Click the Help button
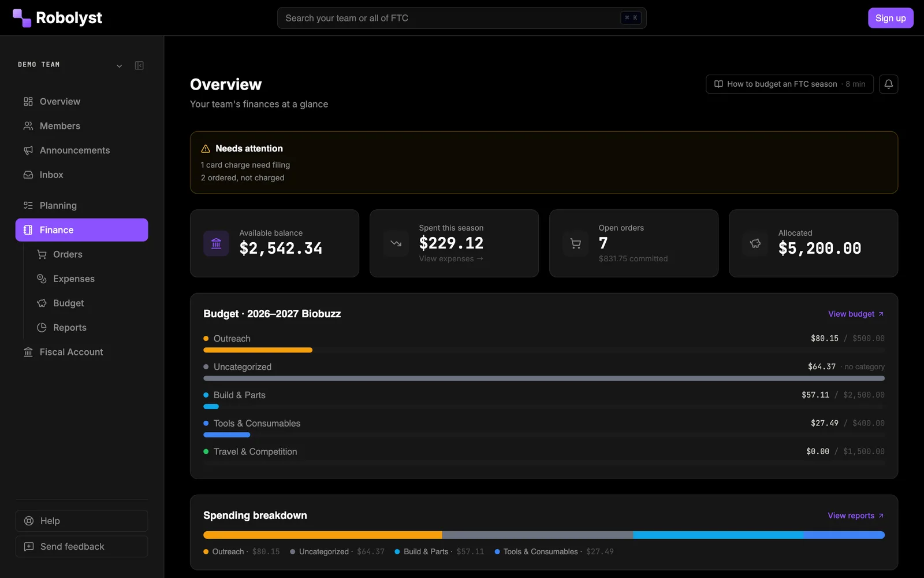 81,521
